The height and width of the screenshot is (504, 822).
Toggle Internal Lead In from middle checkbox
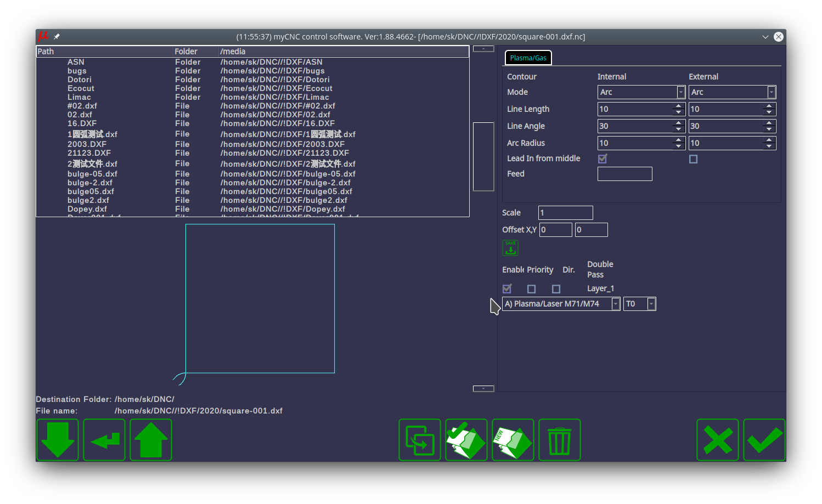click(x=603, y=159)
